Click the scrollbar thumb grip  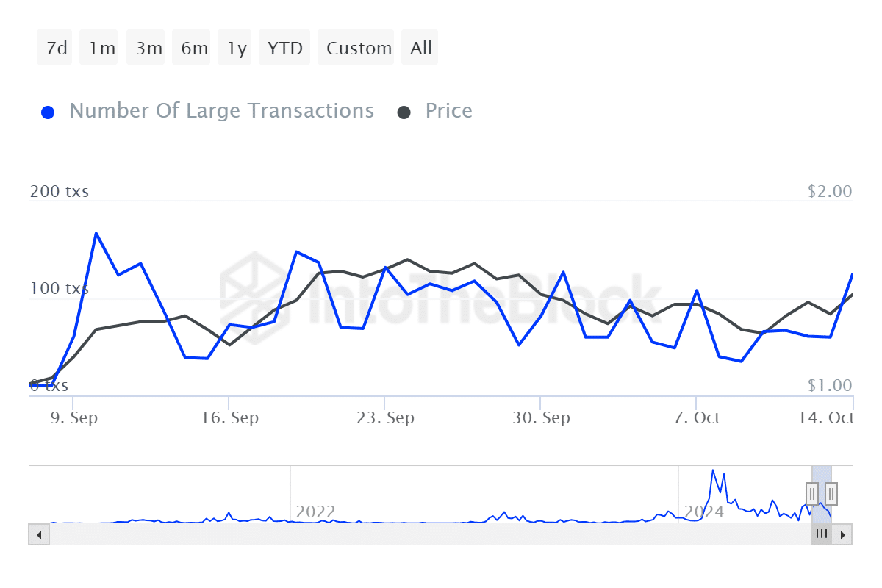tap(822, 534)
